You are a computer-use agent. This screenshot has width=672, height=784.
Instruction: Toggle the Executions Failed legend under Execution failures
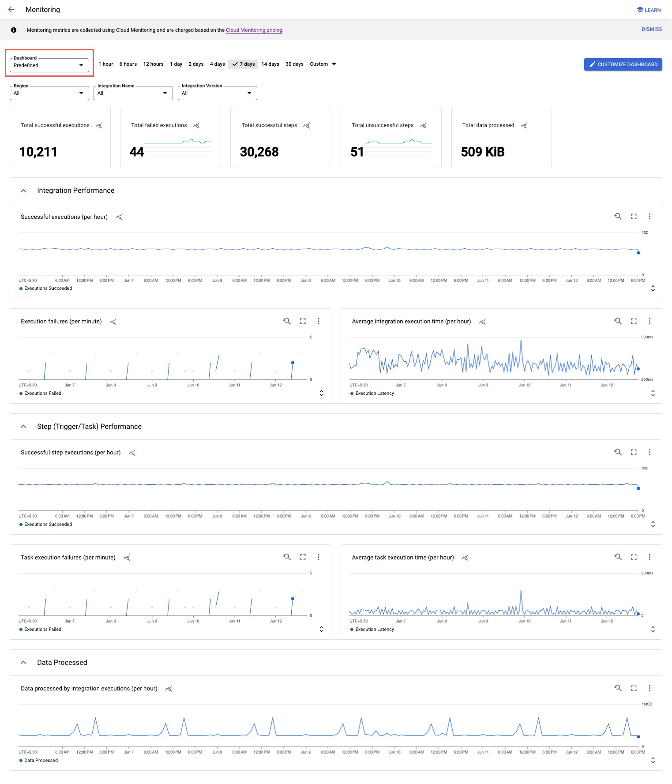point(42,393)
